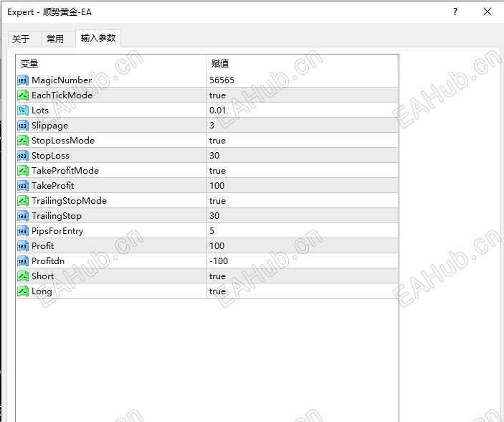The width and height of the screenshot is (504, 422).
Task: Click the 变量 column header
Action: tap(111, 64)
